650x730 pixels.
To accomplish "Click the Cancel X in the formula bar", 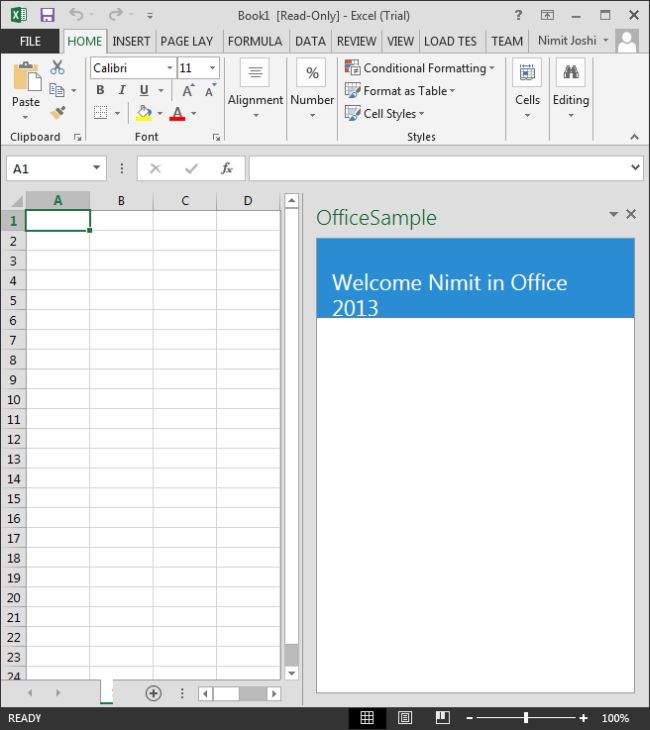I will pyautogui.click(x=155, y=168).
